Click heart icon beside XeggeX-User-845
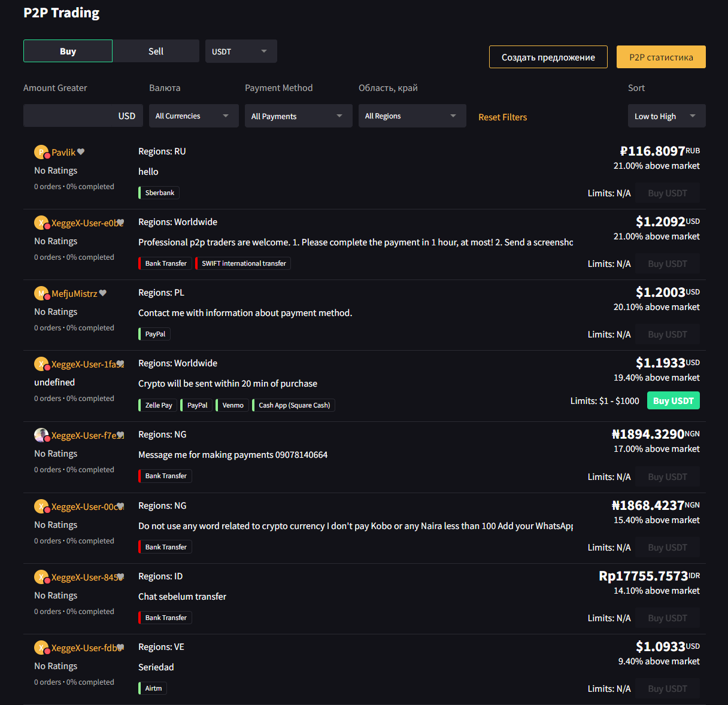728x705 pixels. point(120,577)
